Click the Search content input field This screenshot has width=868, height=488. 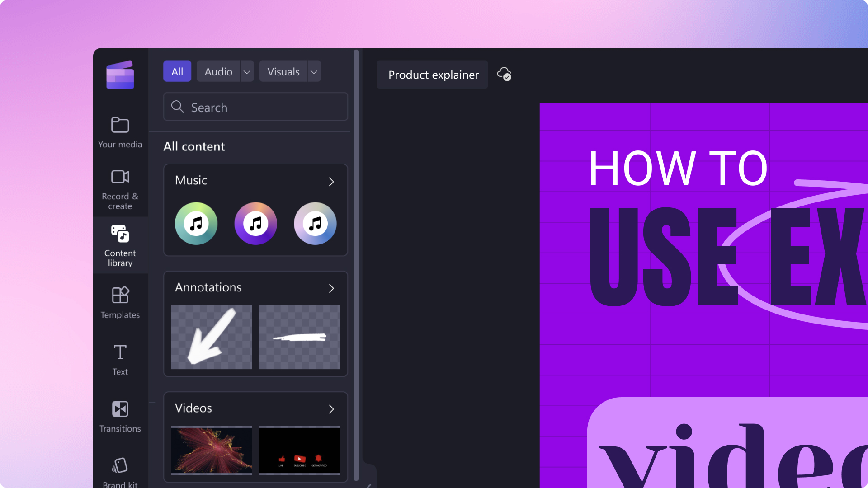255,107
